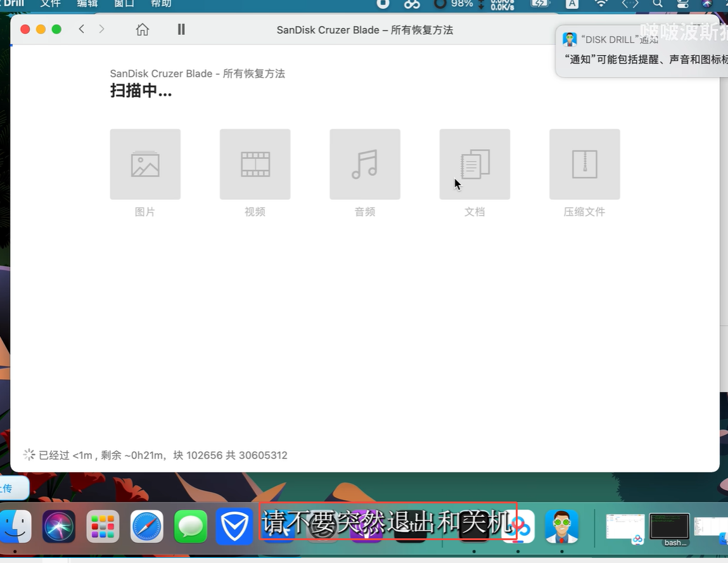This screenshot has height=563, width=728.
Task: Open the Wi-Fi status menu
Action: point(601,4)
